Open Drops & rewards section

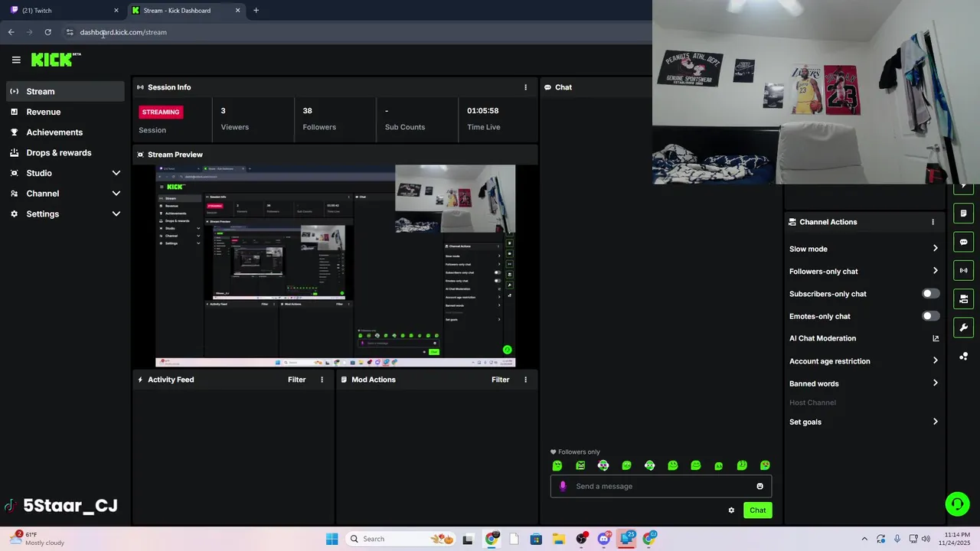[65, 153]
